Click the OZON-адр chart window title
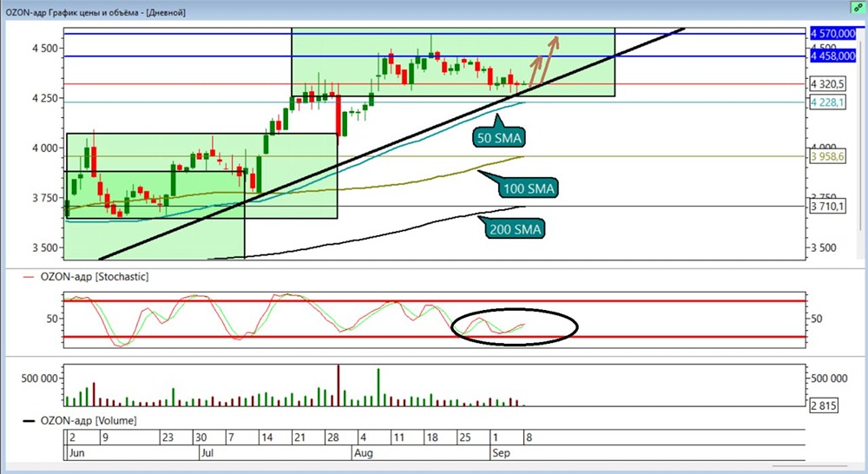The width and height of the screenshot is (868, 474). pyautogui.click(x=95, y=11)
